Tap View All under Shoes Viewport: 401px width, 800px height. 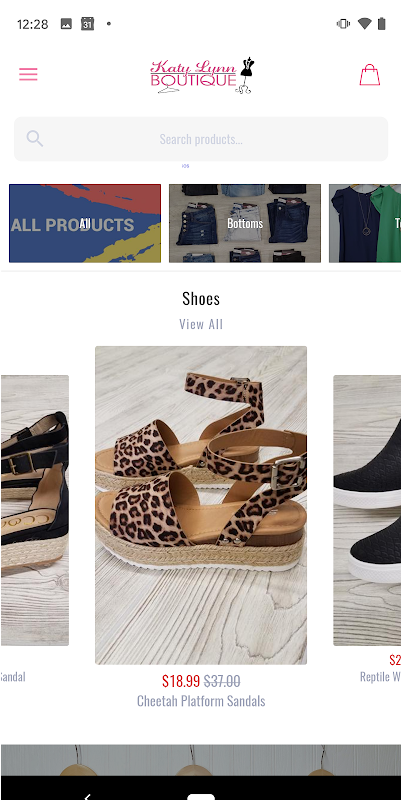point(201,324)
